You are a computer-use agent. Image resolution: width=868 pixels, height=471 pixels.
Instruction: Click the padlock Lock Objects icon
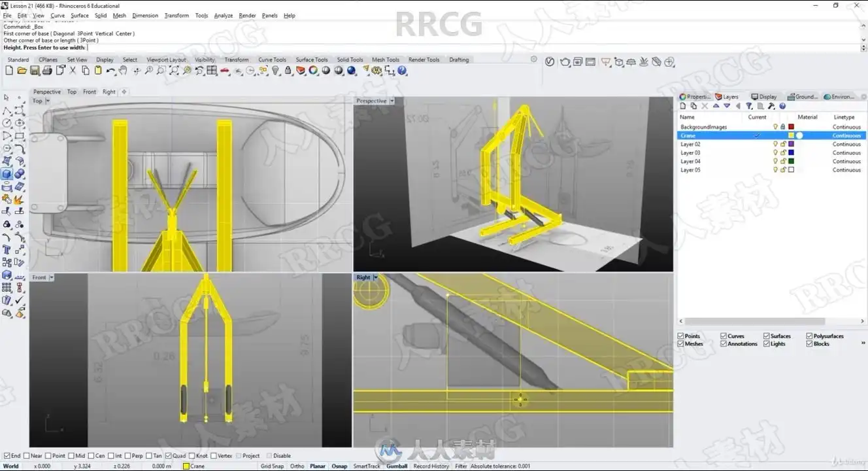[288, 71]
